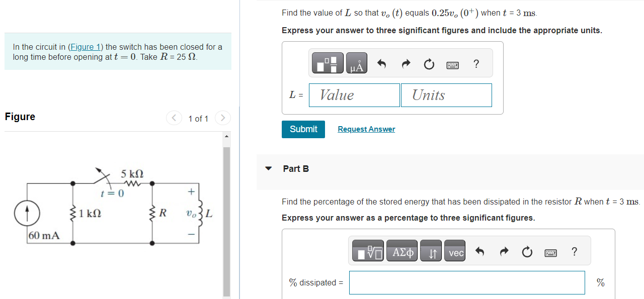Submit the answer for Part A
The width and height of the screenshot is (644, 299).
[x=303, y=129]
